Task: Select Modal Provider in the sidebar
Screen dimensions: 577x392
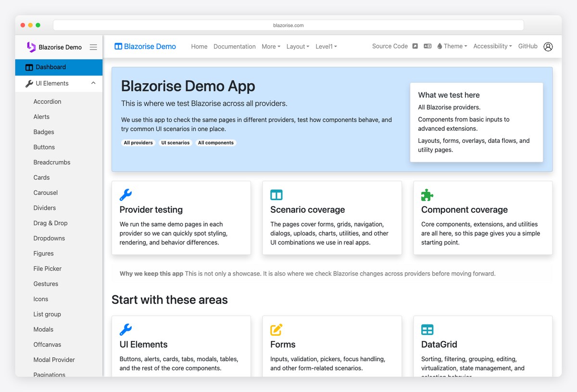Action: pos(54,360)
